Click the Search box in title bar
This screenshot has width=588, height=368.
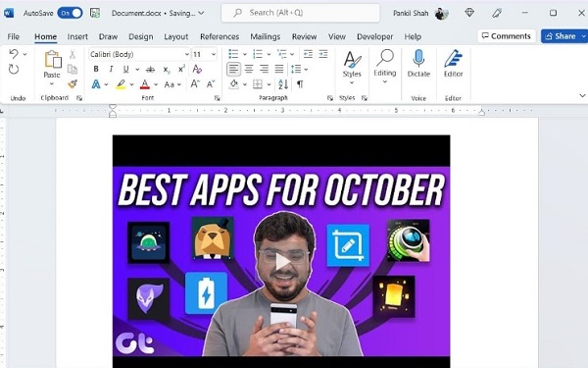(301, 13)
